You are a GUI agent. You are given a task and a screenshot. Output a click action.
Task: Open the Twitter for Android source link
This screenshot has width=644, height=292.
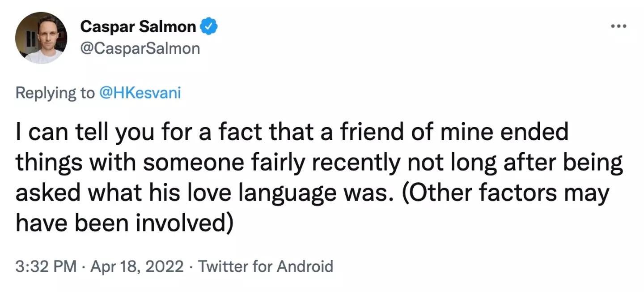266,266
